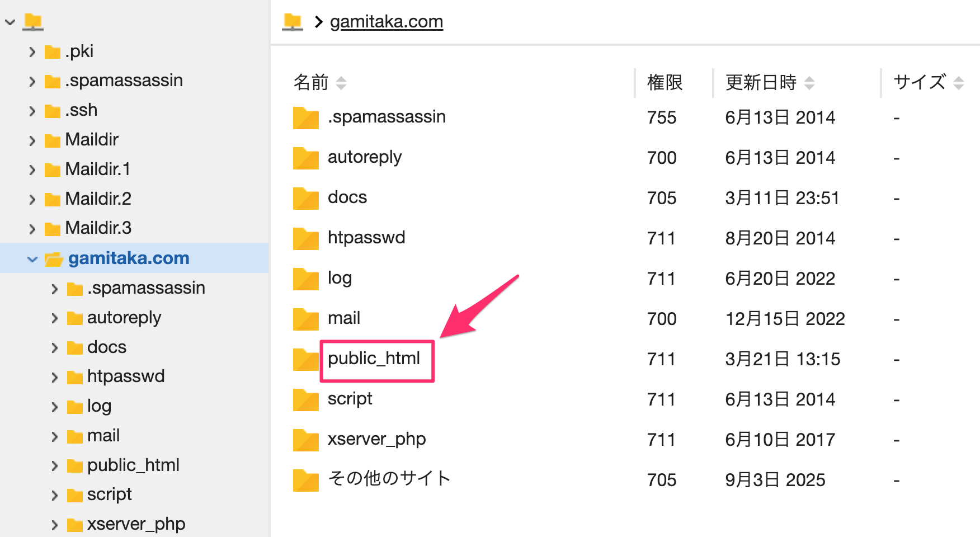Sort files by サイズ using sort arrows
This screenshot has width=980, height=537.
(959, 83)
